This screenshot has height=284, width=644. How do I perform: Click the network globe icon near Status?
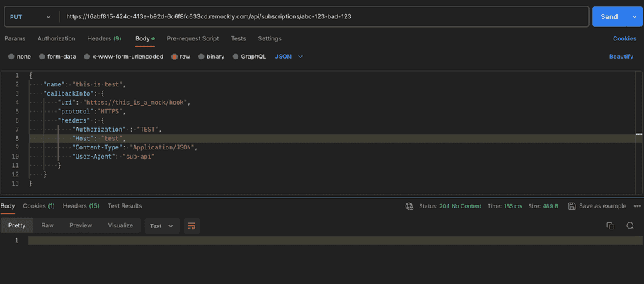pos(409,206)
